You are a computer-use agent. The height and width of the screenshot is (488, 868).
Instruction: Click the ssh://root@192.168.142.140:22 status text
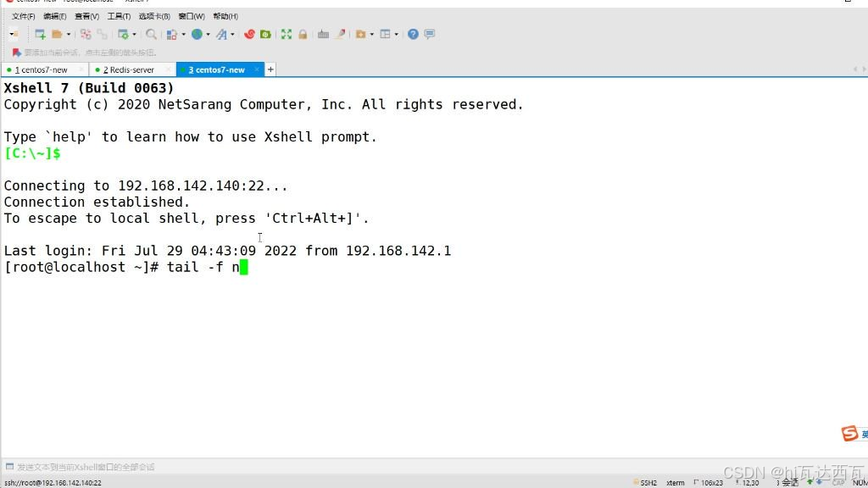click(53, 483)
